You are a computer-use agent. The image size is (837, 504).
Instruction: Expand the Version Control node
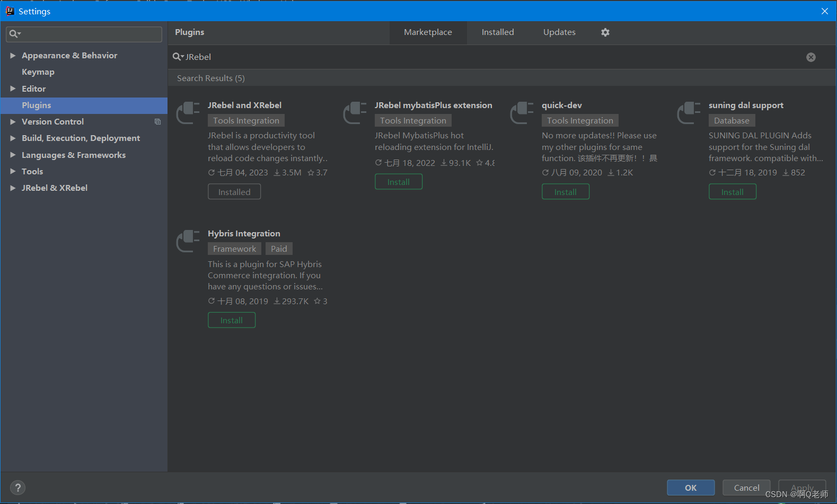(13, 121)
